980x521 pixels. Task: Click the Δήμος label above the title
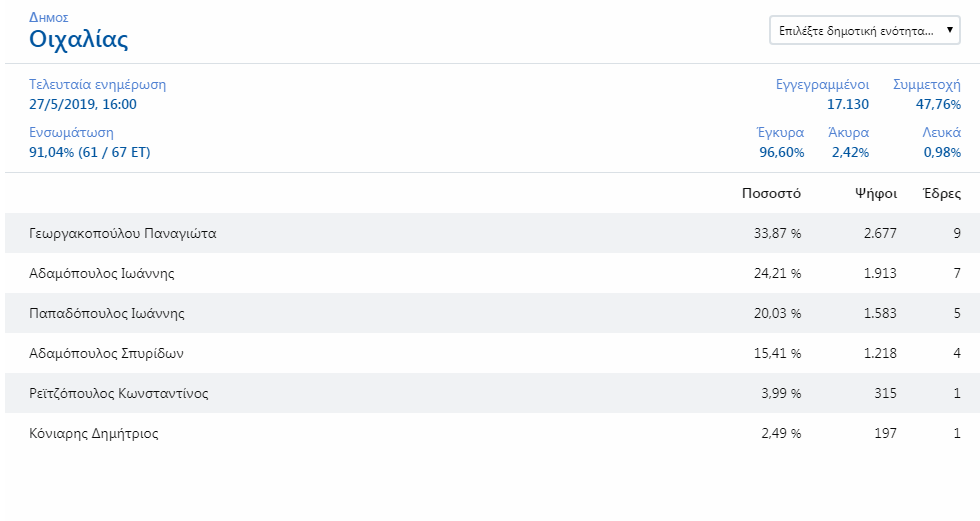pos(49,17)
